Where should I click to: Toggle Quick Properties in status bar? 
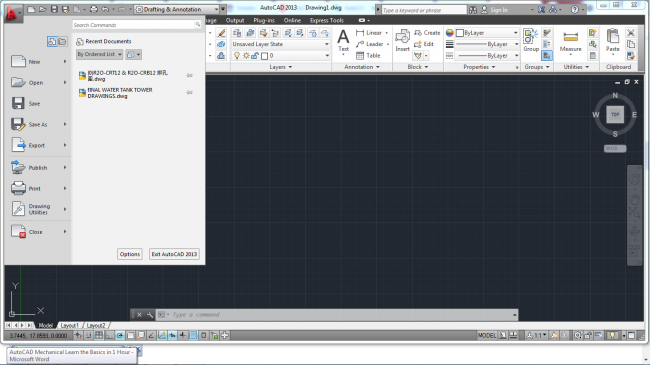point(204,336)
